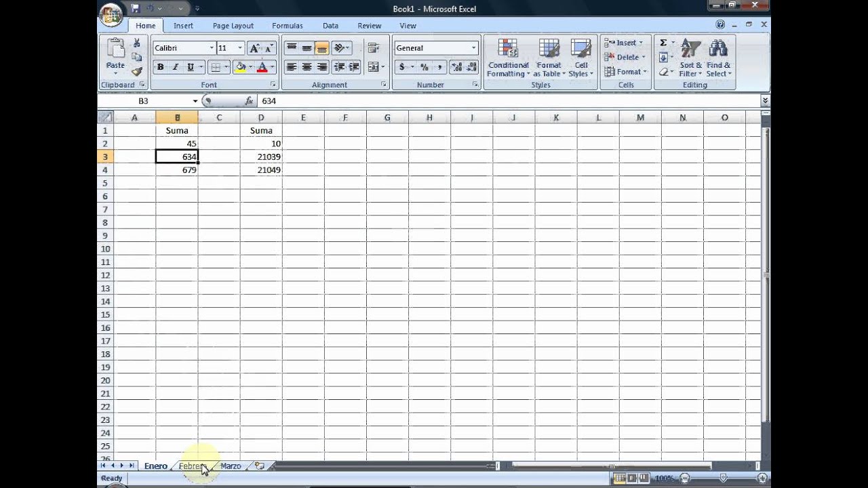Click Delete in Cells group
The width and height of the screenshot is (868, 488).
[x=625, y=57]
